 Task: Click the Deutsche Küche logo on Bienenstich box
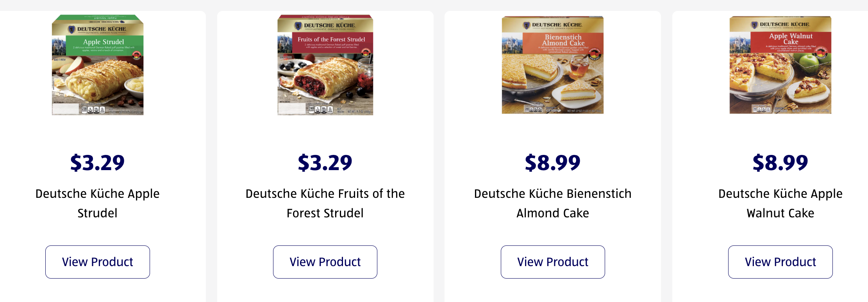(552, 25)
